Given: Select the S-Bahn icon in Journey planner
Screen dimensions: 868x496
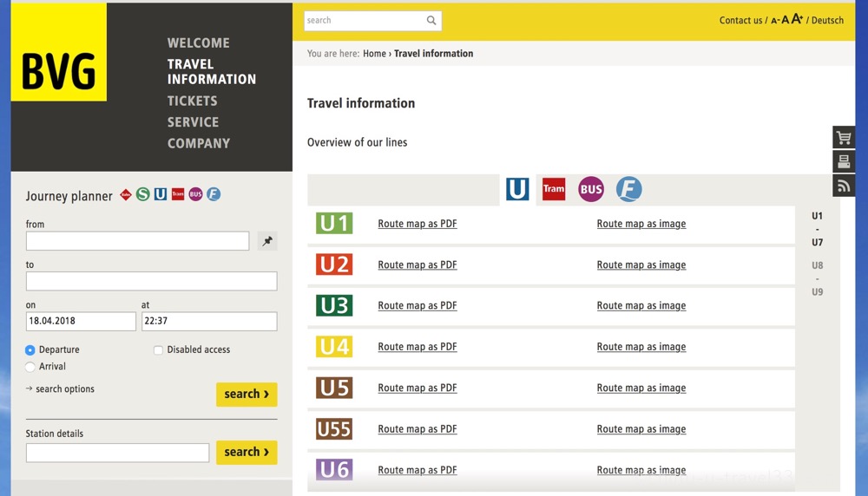Looking at the screenshot, I should point(143,194).
